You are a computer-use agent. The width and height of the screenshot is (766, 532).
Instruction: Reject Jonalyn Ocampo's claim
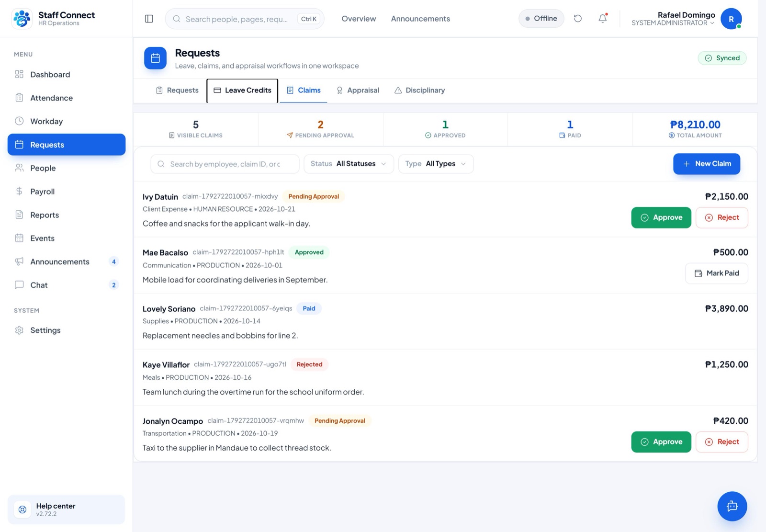point(722,442)
